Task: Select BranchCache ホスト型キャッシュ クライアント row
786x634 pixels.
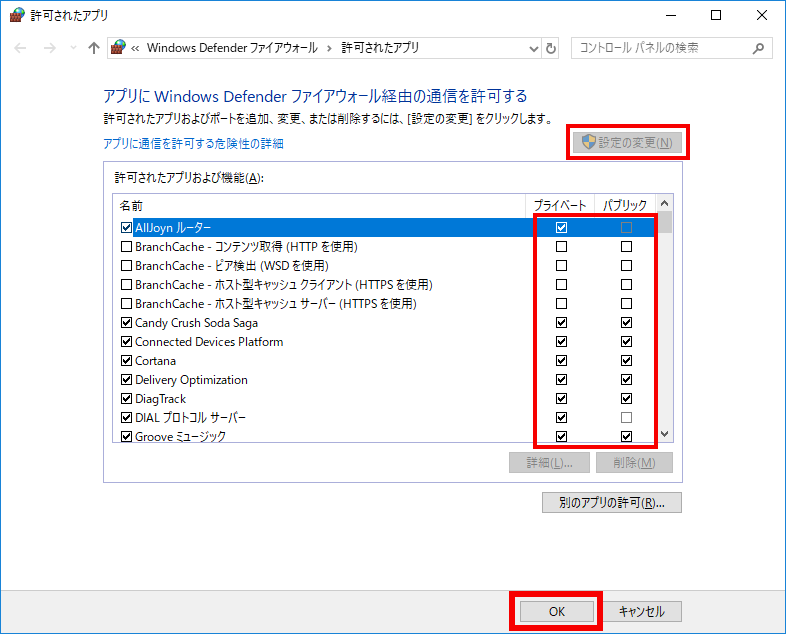Action: tap(384, 285)
